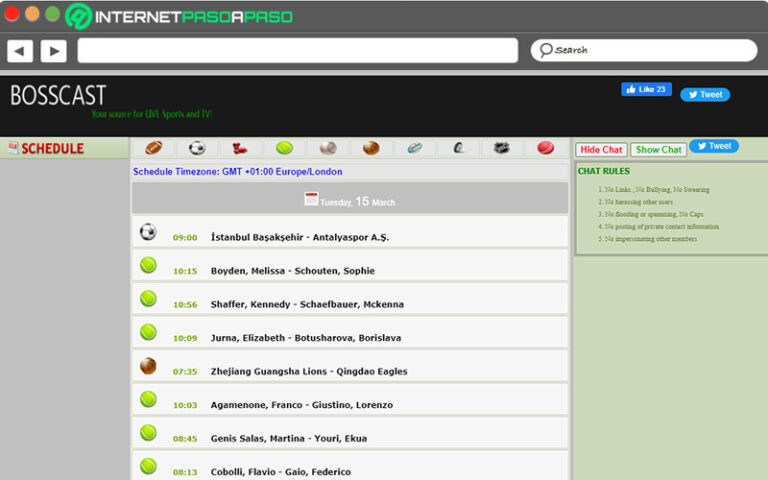Screen dimensions: 768x480
Task: Click the search magnifier icon
Action: click(546, 50)
